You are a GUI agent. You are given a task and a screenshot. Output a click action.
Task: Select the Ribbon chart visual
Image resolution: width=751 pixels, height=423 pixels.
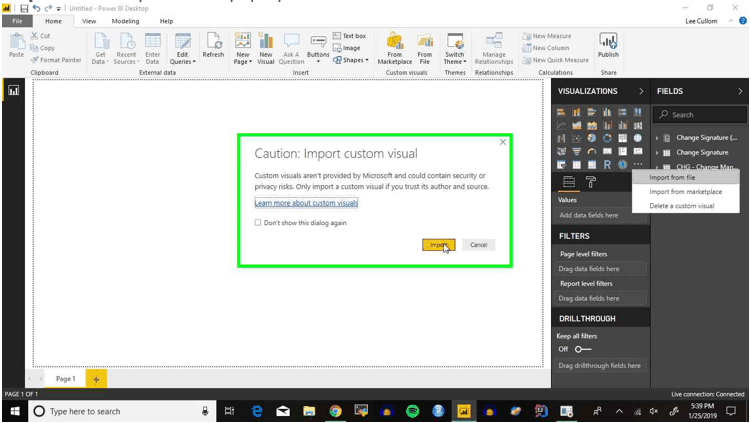(x=637, y=126)
